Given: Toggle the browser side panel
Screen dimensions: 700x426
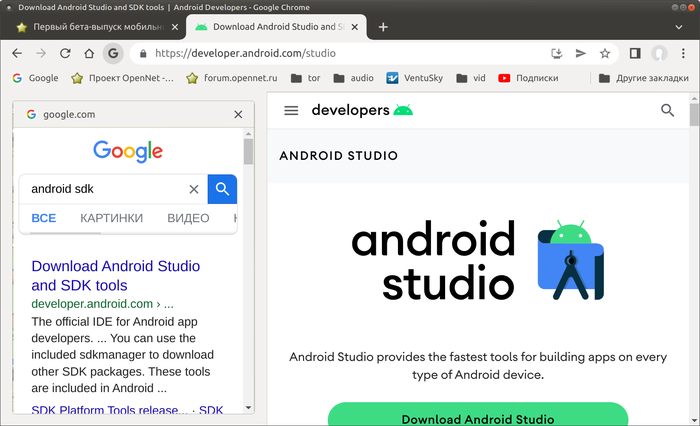Looking at the screenshot, I should tap(634, 53).
